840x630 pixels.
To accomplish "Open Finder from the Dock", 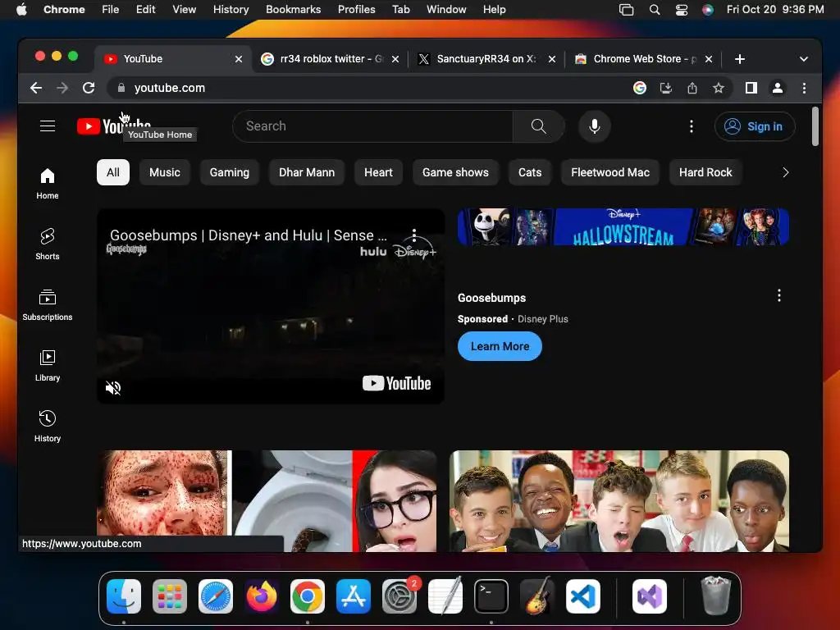I will [x=124, y=596].
